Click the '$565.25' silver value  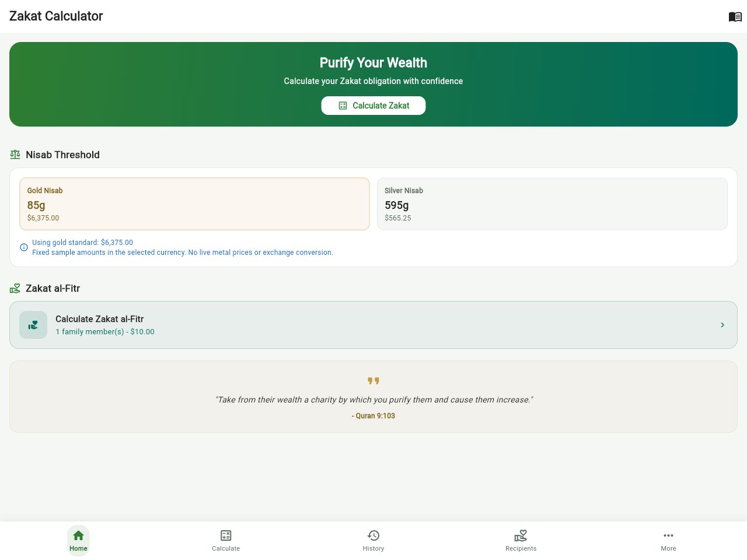[x=398, y=218]
